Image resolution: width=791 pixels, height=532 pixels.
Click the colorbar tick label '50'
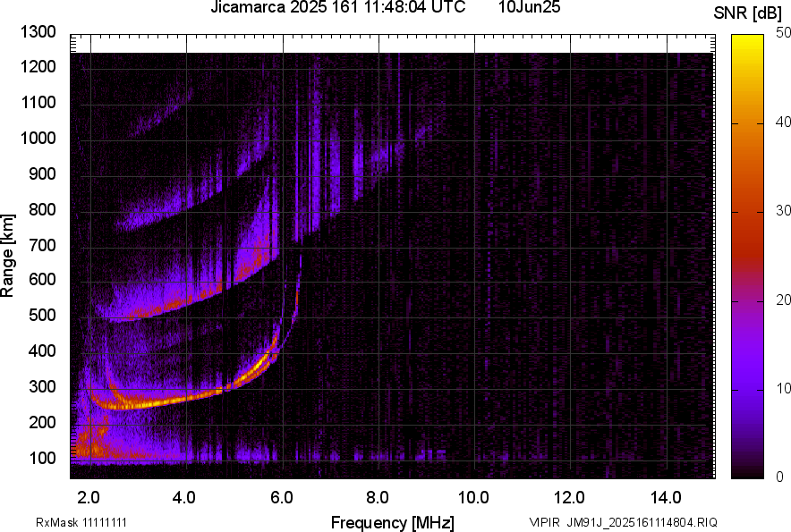point(783,33)
